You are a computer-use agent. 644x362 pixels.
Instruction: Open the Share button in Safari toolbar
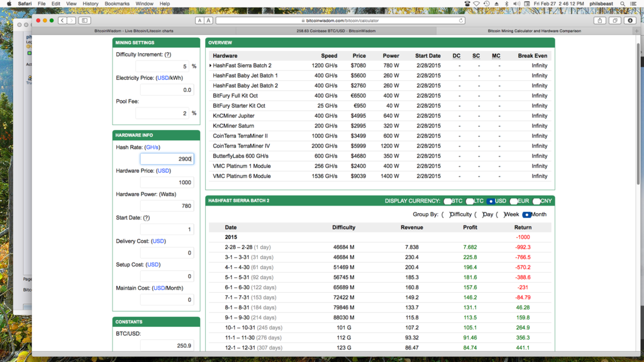coord(599,20)
